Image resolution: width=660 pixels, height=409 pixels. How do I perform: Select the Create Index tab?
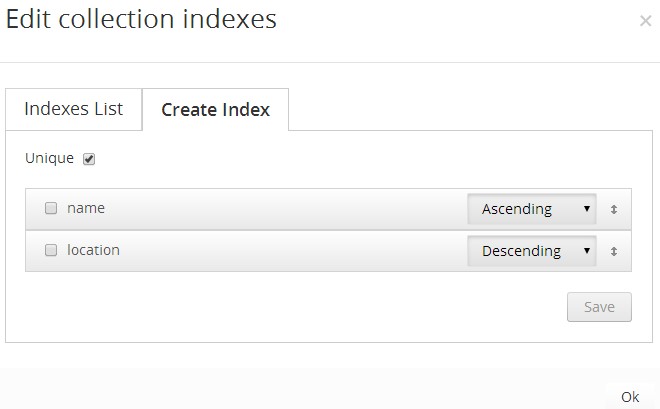pos(216,109)
